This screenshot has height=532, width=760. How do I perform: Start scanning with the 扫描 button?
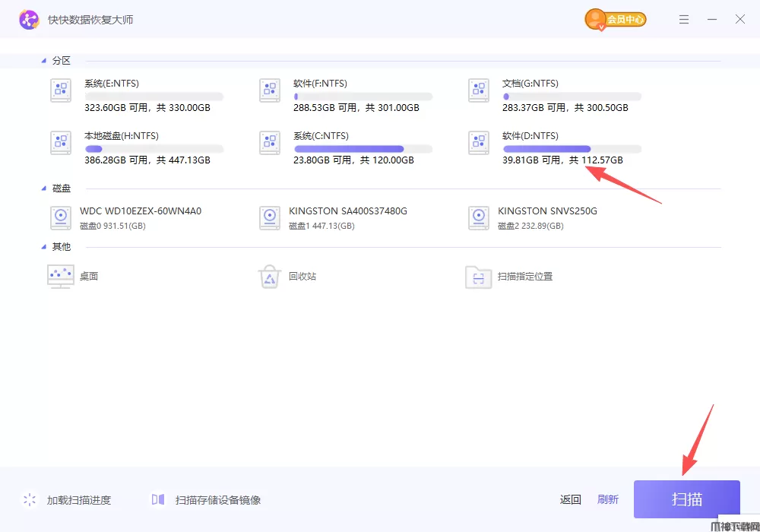click(x=686, y=499)
